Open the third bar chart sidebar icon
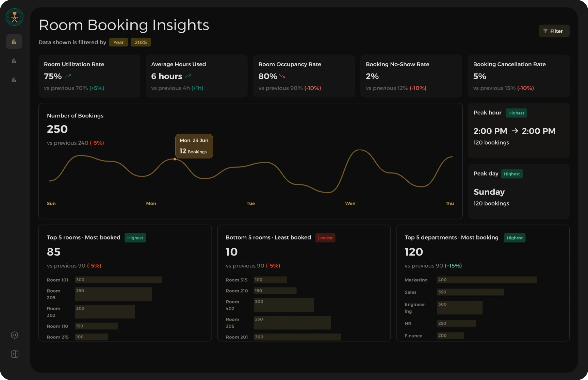588x380 pixels. pos(14,80)
